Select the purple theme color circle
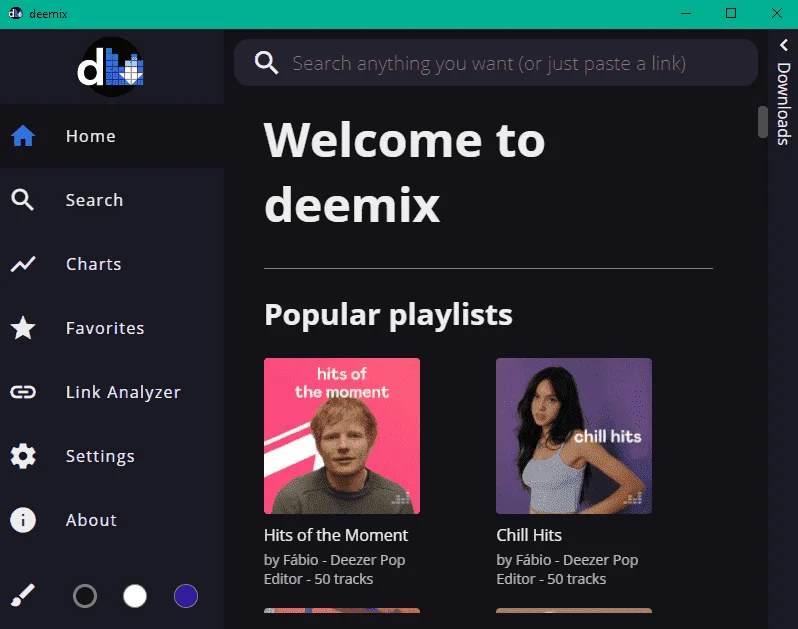Viewport: 798px width, 629px height. coord(186,596)
